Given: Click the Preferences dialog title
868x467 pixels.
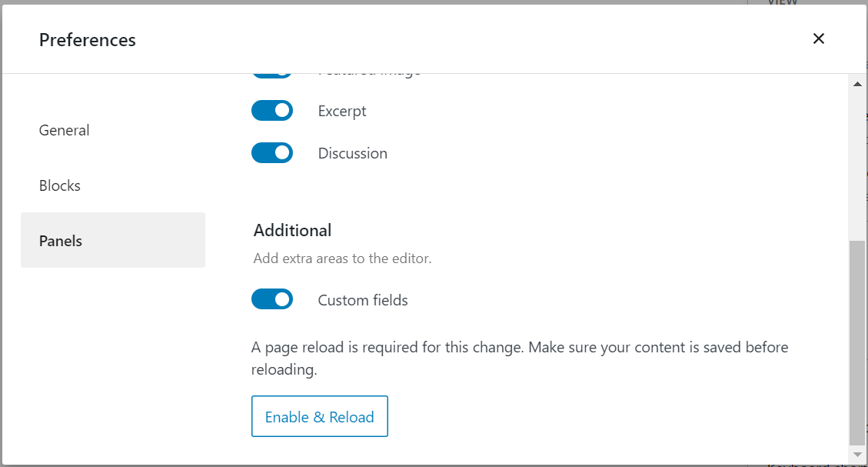Looking at the screenshot, I should 88,39.
